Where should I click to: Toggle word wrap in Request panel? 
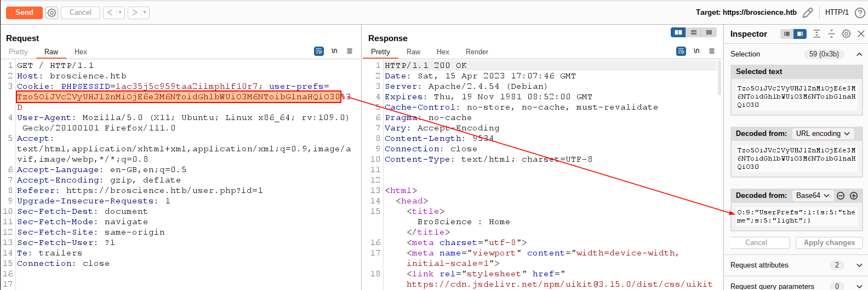[319, 51]
